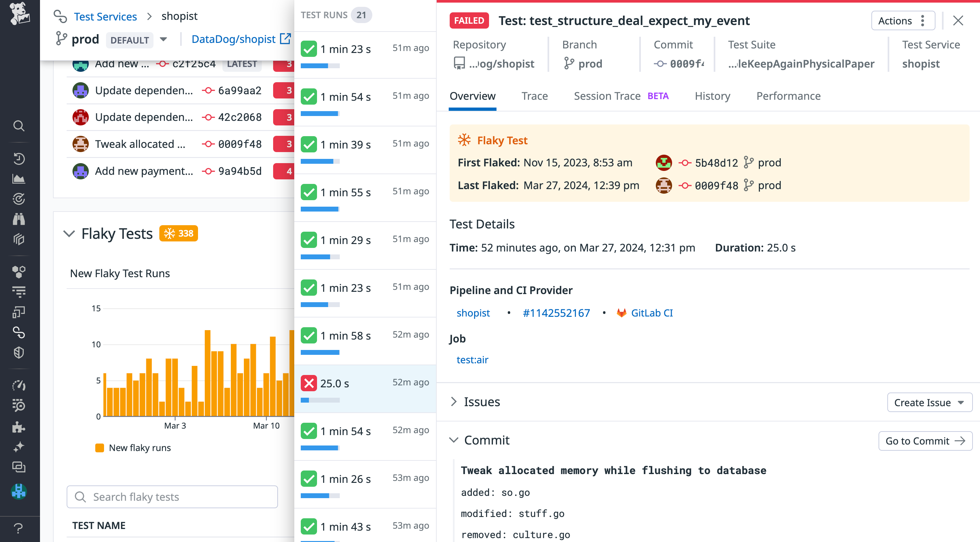The image size is (980, 542).
Task: Expand the Issues section
Action: 454,402
